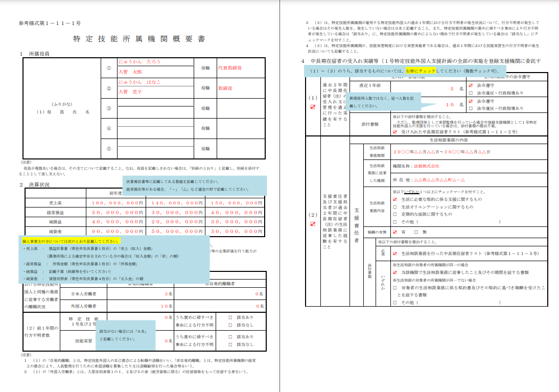Click empty name field for officer ⑤
Screen dimensions: 559x392
pos(155,153)
